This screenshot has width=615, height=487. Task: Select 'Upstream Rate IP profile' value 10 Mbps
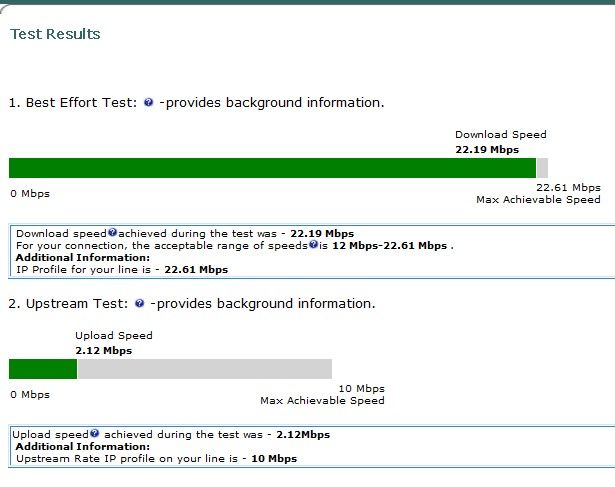[274, 459]
